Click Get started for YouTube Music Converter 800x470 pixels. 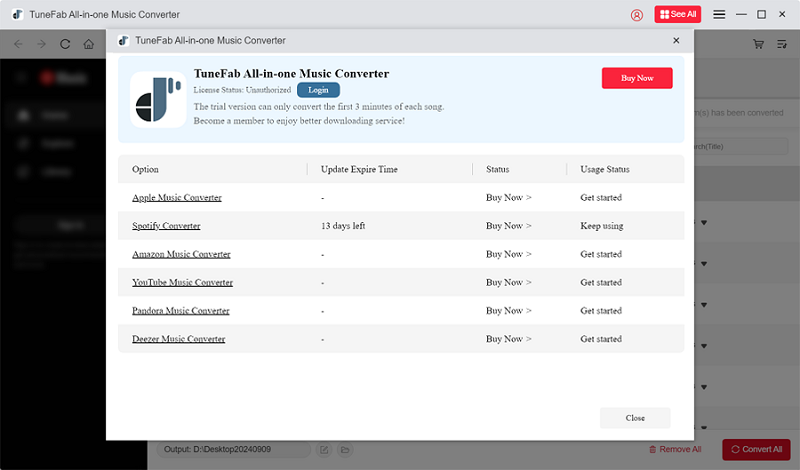[601, 282]
